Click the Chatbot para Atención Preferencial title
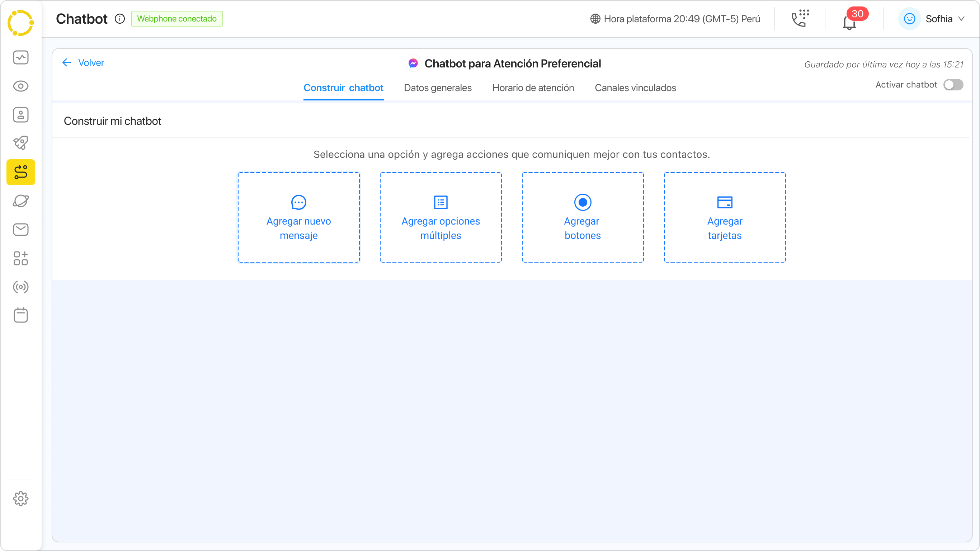Viewport: 980px width, 551px height. coord(513,63)
